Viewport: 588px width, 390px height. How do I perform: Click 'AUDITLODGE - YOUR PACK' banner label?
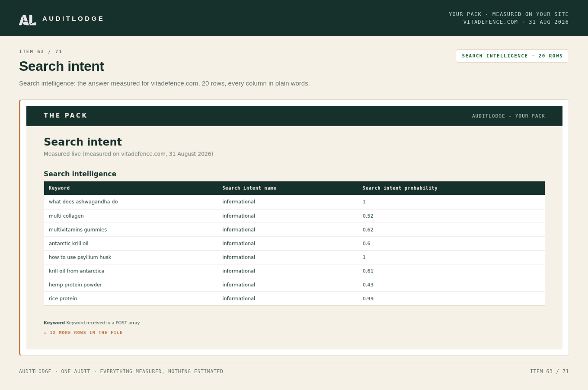pos(508,116)
